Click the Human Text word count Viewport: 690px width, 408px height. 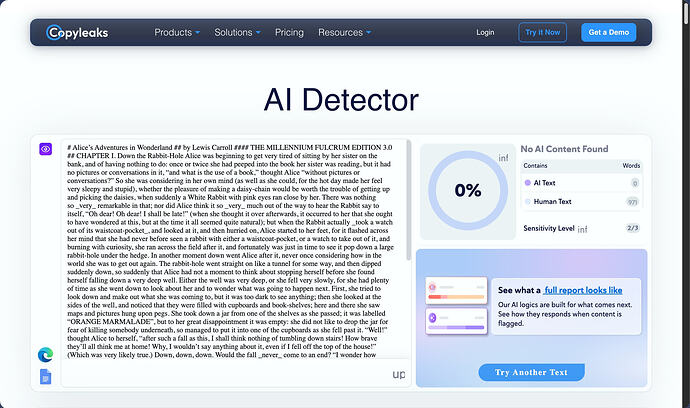[x=632, y=202]
